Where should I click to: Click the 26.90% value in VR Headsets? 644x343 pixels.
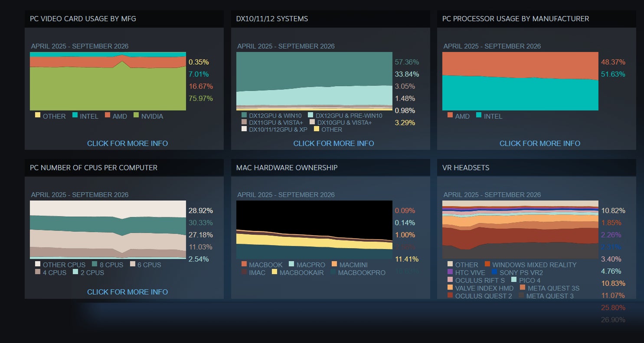tap(613, 320)
